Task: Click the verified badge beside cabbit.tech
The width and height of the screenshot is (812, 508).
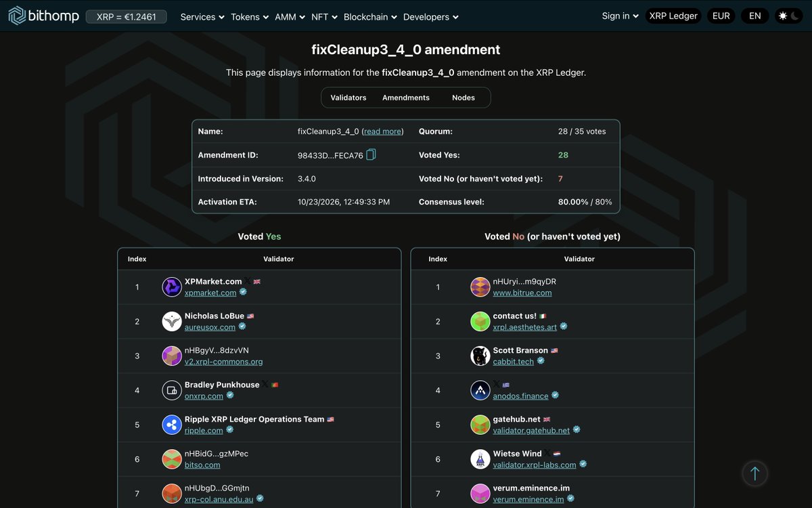Action: 541,361
